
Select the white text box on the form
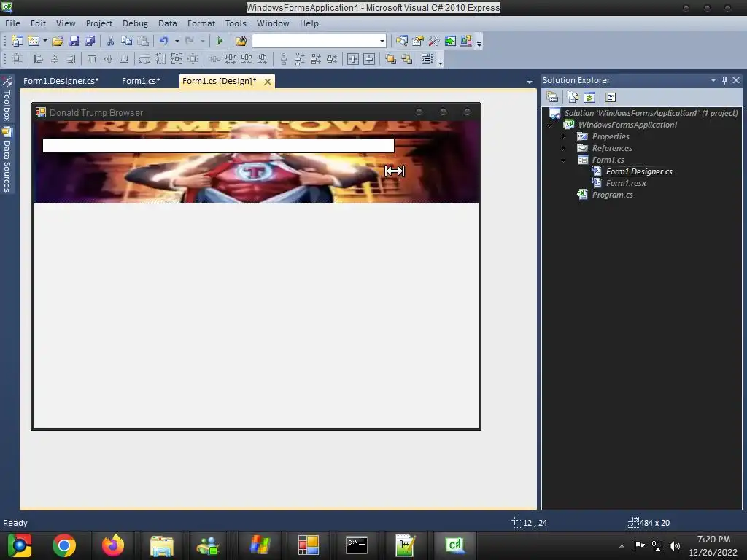click(218, 146)
